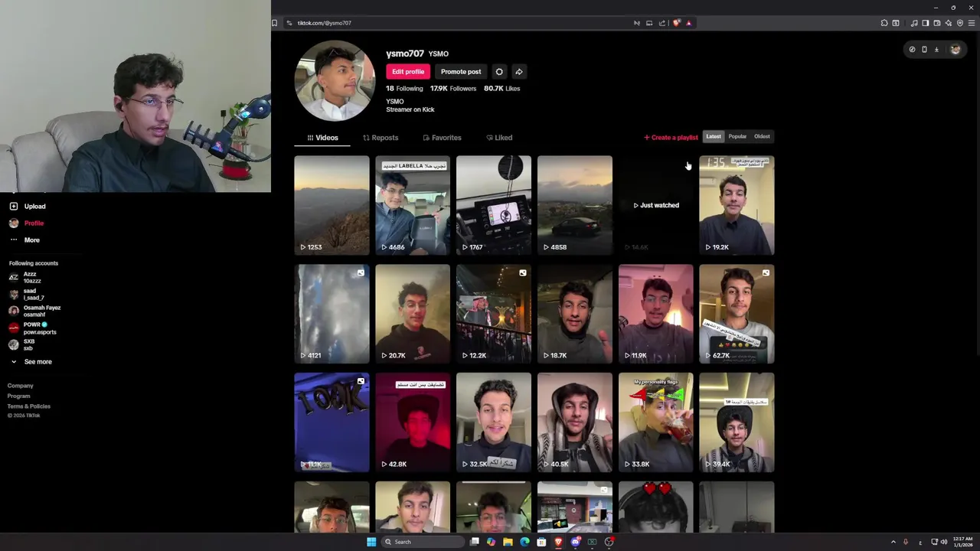Click the Windows taskbar Search box
This screenshot has height=551, width=980.
click(x=423, y=542)
